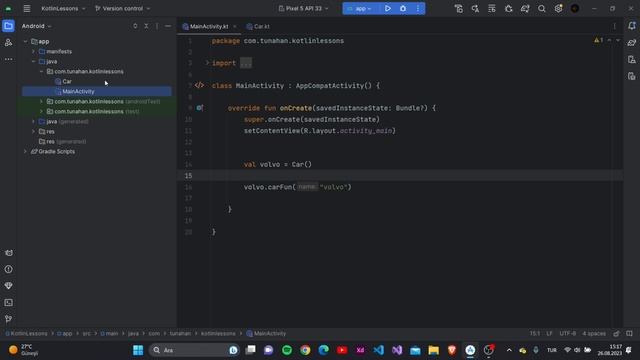The image size is (640, 360).
Task: Close the MainActivity.kt tab
Action: (235, 26)
